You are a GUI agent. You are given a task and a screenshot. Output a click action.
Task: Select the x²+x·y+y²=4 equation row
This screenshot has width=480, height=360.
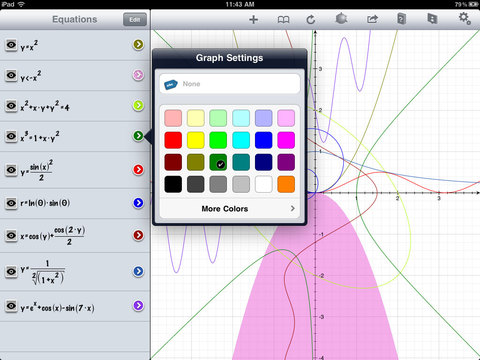[x=75, y=106]
